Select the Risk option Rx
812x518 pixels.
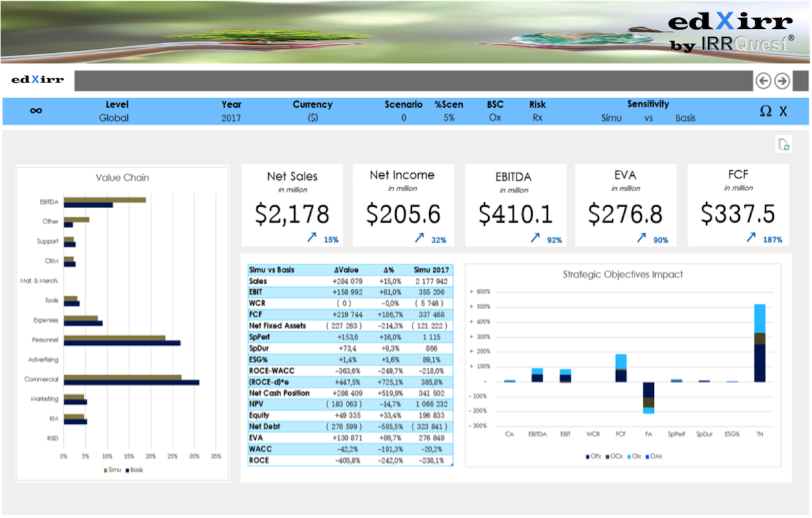point(538,118)
